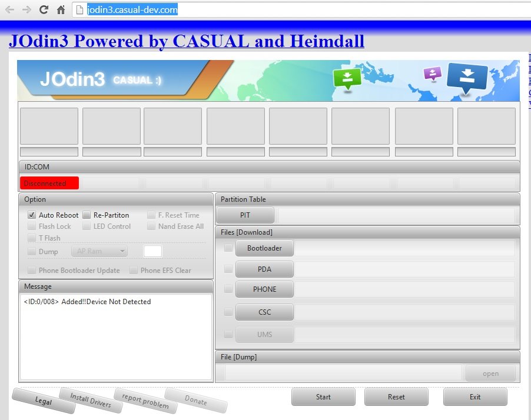The image size is (531, 420).
Task: Click the PIT button
Action: tap(245, 215)
